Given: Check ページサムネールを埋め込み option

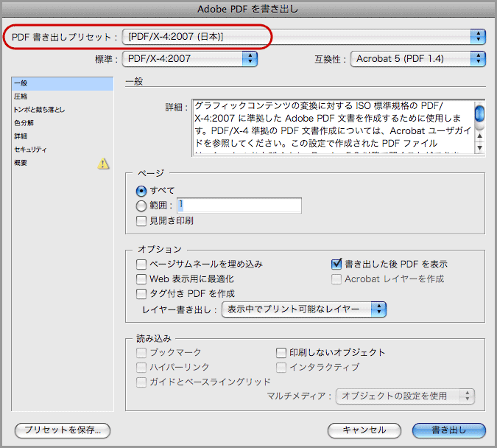Looking at the screenshot, I should (x=141, y=264).
